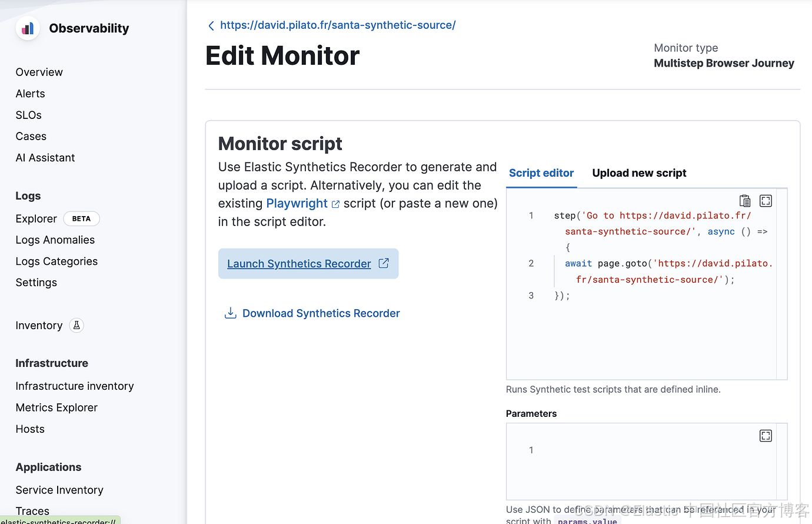Click line number 1 in Parameters editor

point(531,450)
